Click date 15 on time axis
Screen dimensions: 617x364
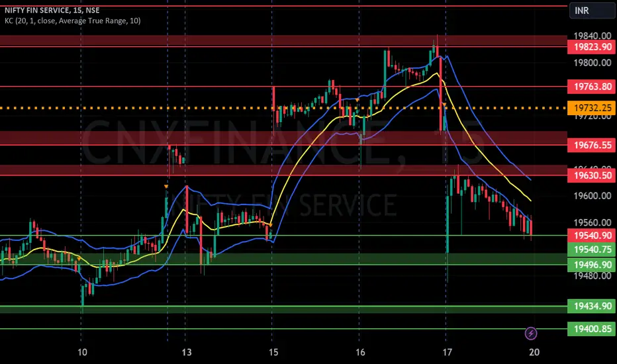click(x=273, y=352)
